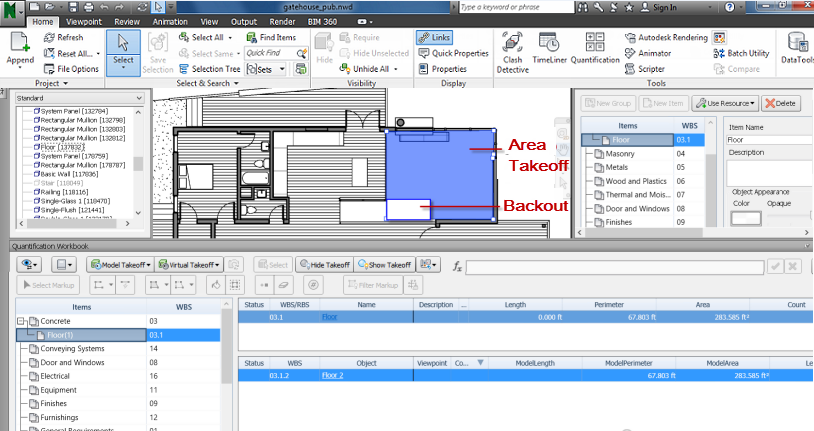The image size is (814, 431).
Task: Open the Find Items window
Action: pyautogui.click(x=271, y=37)
